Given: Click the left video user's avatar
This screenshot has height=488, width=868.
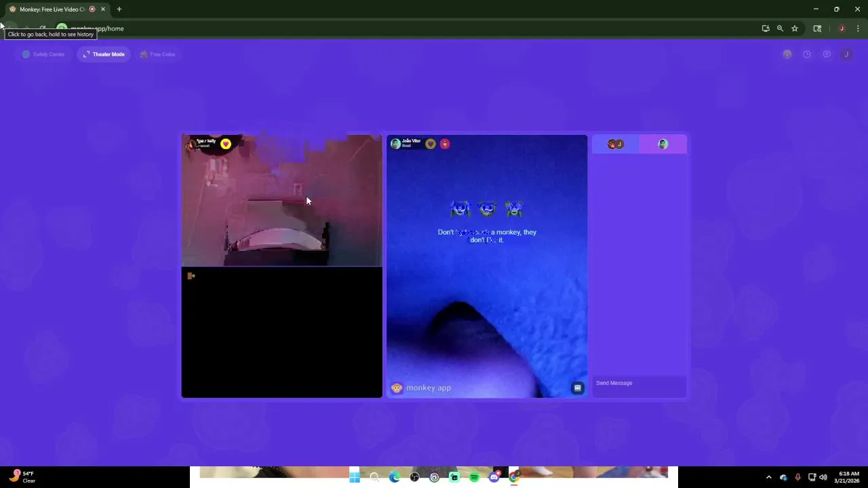Looking at the screenshot, I should pyautogui.click(x=191, y=144).
